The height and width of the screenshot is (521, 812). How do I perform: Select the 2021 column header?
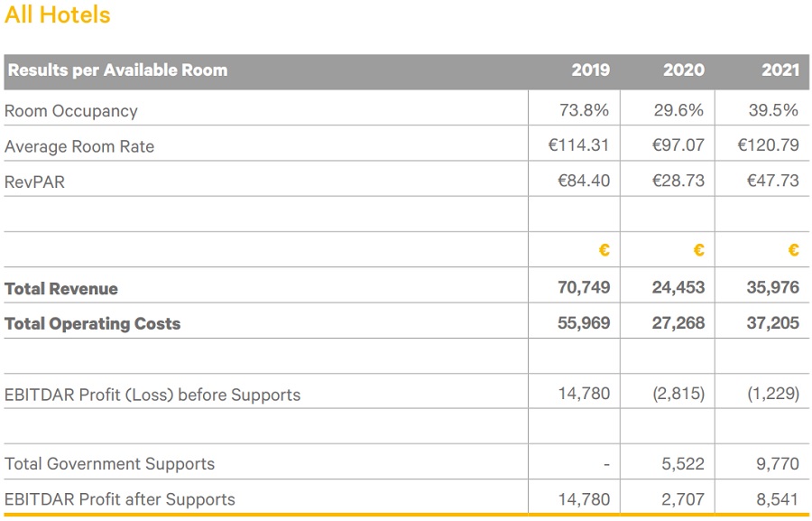tap(780, 70)
